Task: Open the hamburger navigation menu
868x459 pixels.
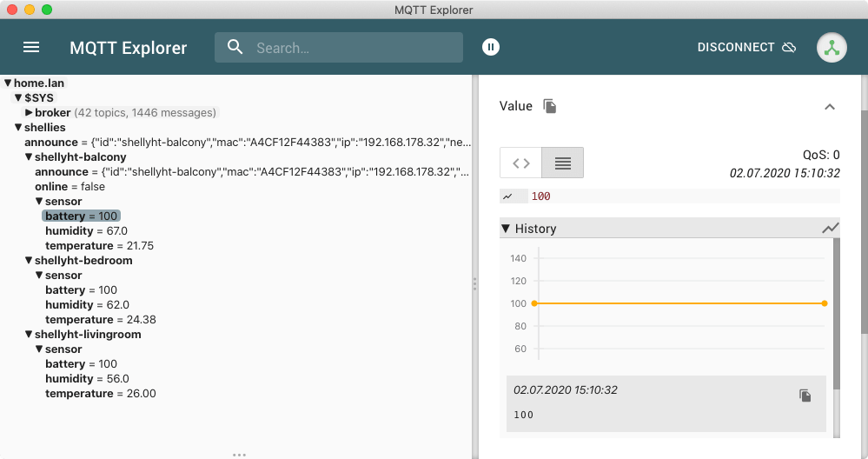Action: point(31,48)
